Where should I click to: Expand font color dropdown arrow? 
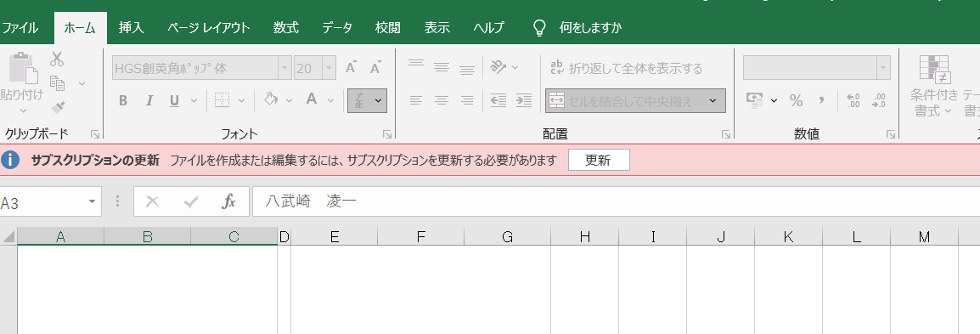[x=329, y=100]
